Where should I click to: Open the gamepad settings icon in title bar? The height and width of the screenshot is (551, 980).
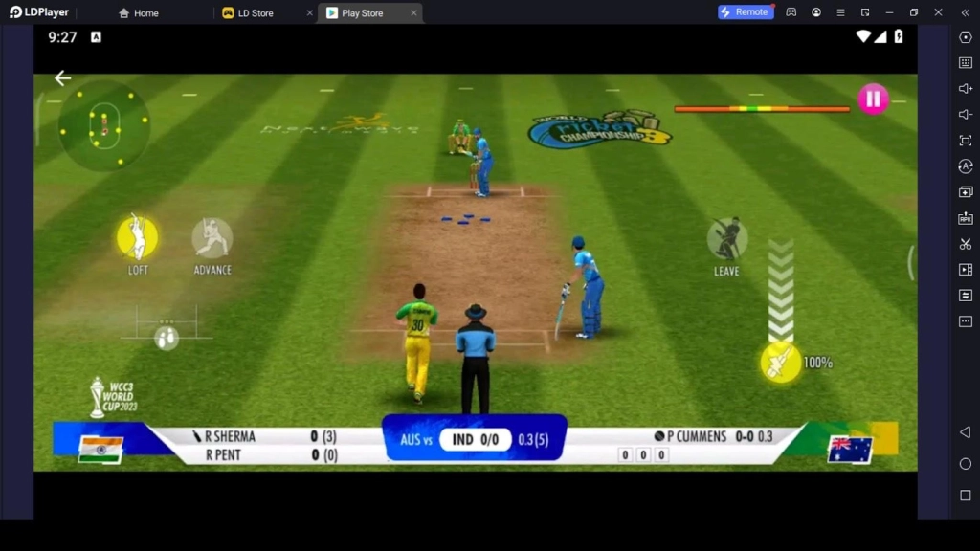[791, 11]
